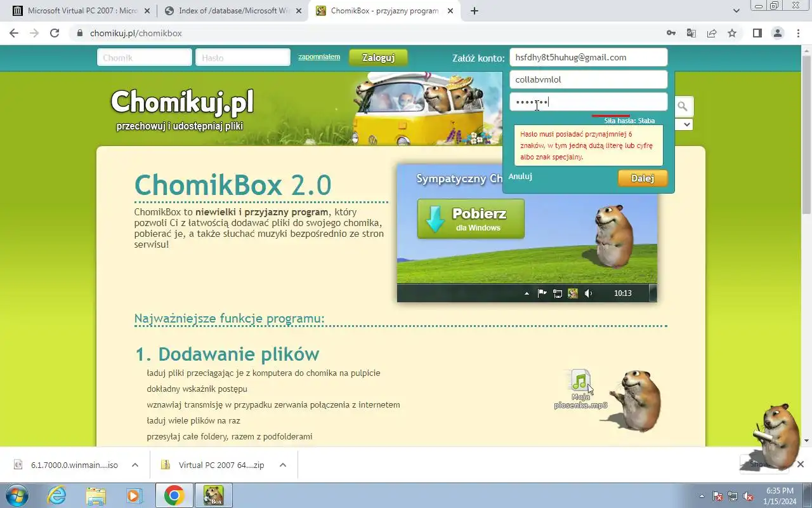812x508 pixels.
Task: Open Windows Media Player from taskbar
Action: (134, 495)
